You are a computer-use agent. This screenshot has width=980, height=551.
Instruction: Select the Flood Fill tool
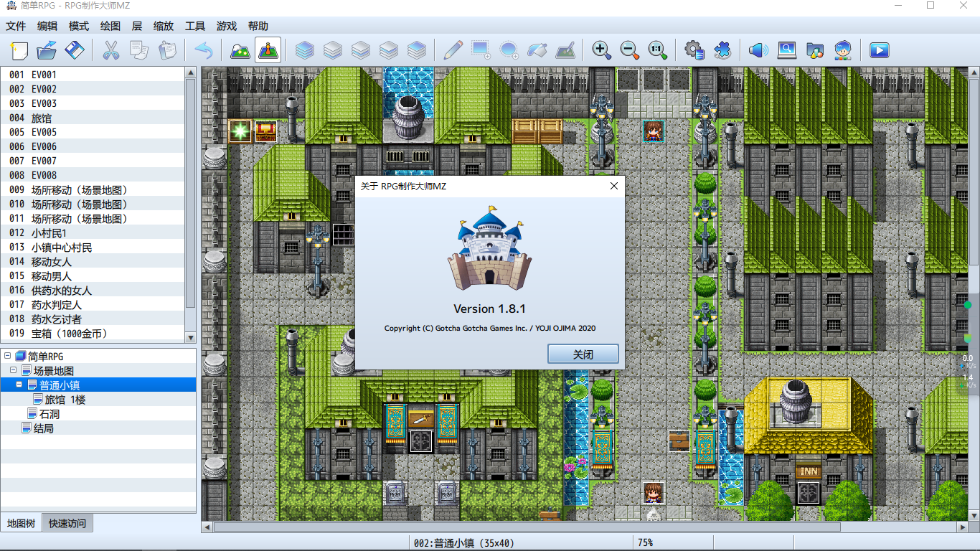click(x=537, y=50)
